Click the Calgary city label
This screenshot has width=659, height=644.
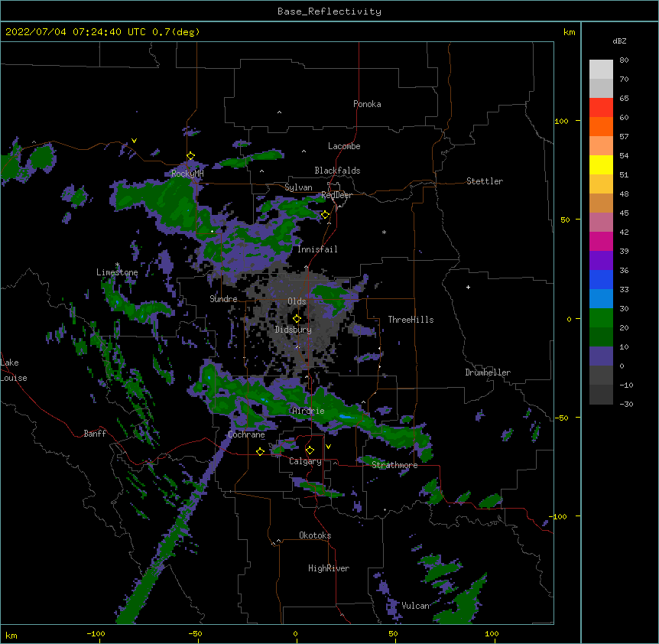pos(306,461)
